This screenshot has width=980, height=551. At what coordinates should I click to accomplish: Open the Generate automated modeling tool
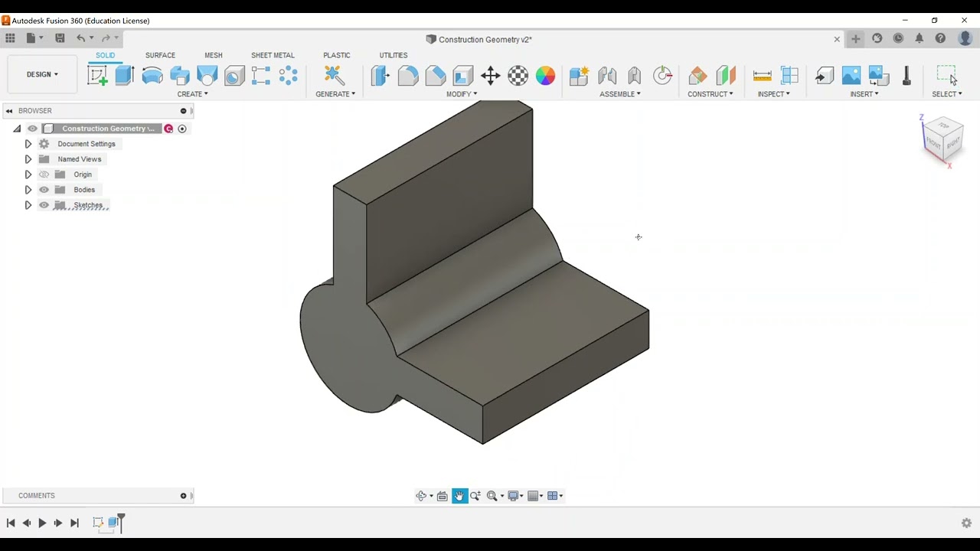[335, 75]
